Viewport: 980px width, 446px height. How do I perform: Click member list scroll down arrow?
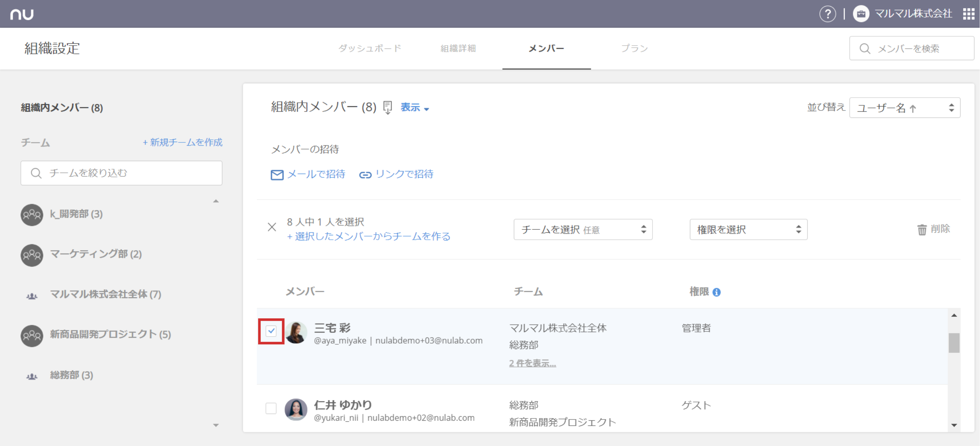(954, 425)
